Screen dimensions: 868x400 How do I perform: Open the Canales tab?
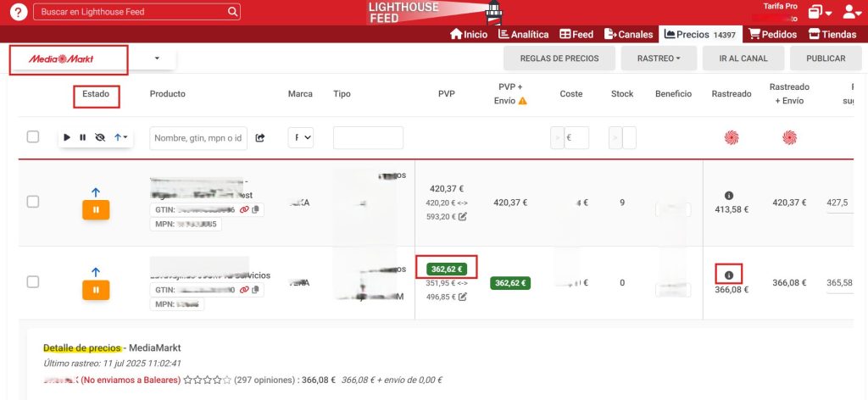tap(628, 34)
